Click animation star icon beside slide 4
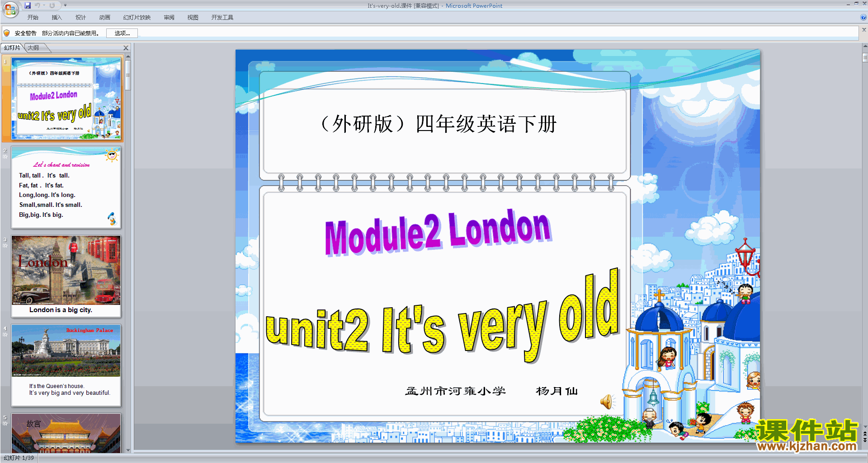Image resolution: width=868 pixels, height=463 pixels. [x=5, y=335]
